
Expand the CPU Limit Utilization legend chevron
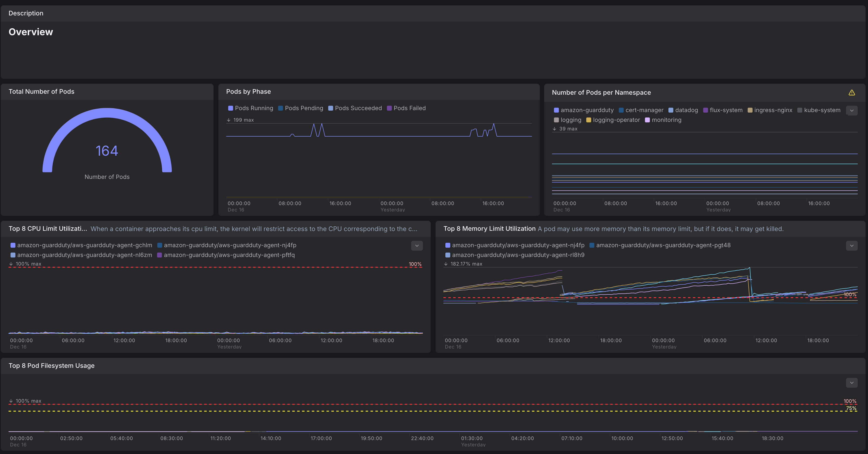[417, 245]
